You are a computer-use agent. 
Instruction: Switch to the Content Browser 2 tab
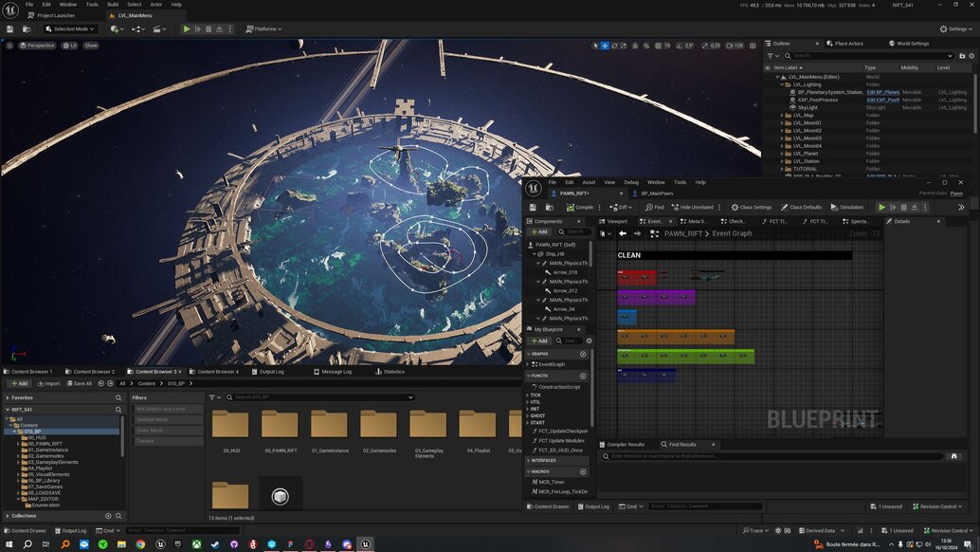[93, 372]
